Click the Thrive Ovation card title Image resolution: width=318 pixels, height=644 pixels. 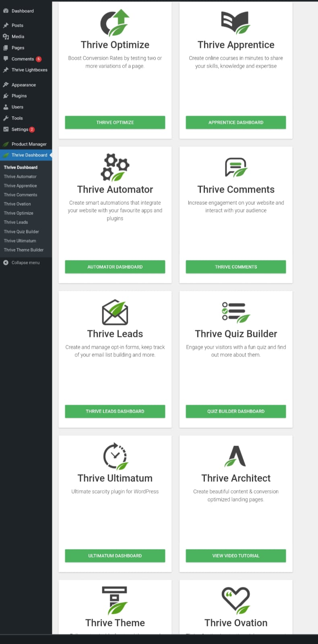pyautogui.click(x=236, y=623)
